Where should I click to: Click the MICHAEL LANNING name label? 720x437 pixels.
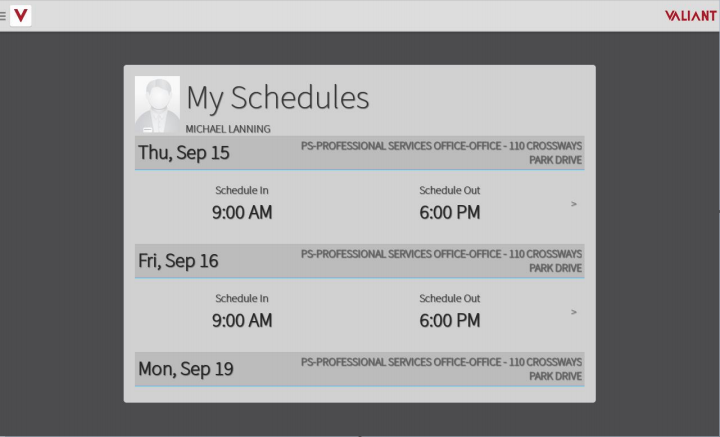pyautogui.click(x=228, y=129)
